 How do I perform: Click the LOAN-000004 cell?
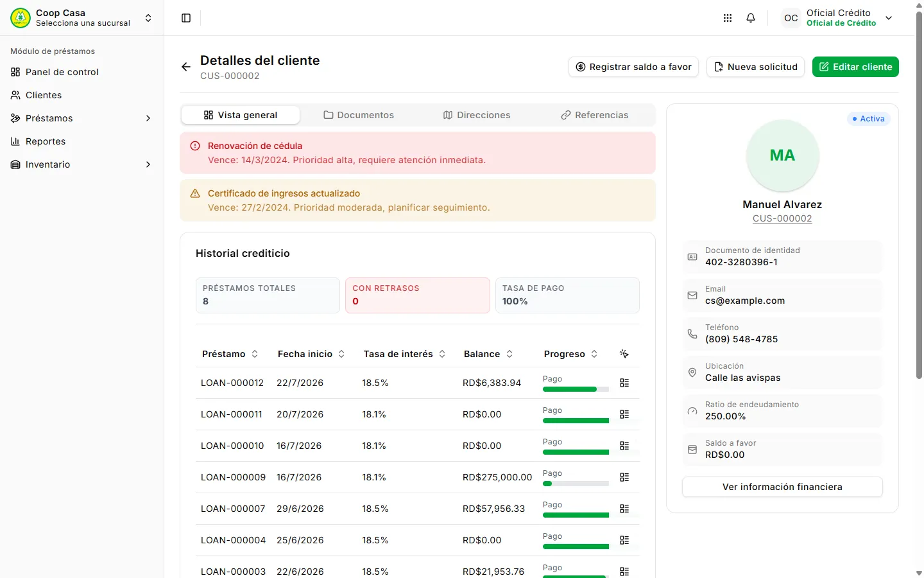233,540
